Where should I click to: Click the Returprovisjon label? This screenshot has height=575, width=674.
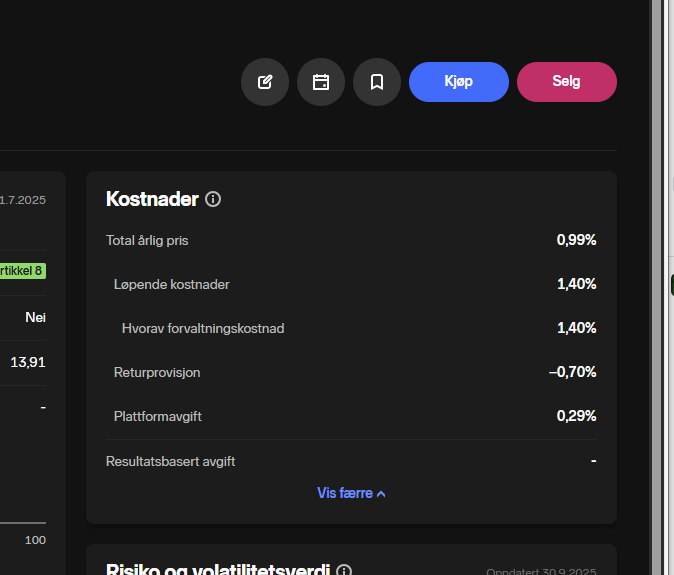click(157, 372)
